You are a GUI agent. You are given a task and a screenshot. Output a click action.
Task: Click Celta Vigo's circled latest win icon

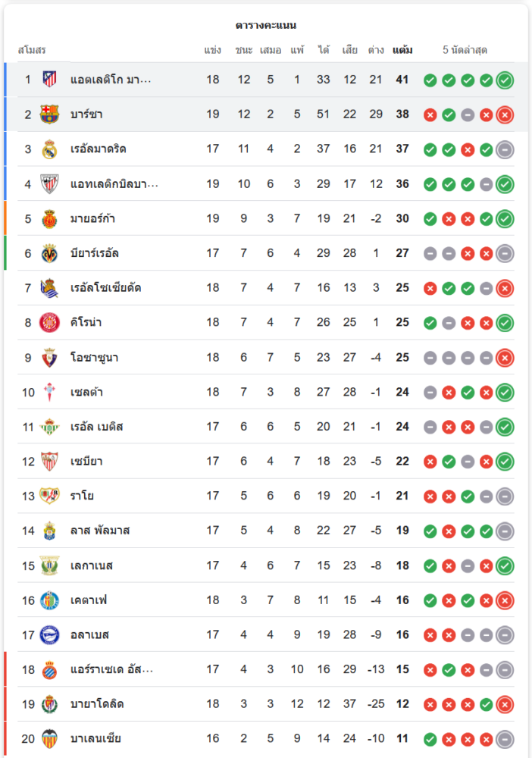click(505, 393)
